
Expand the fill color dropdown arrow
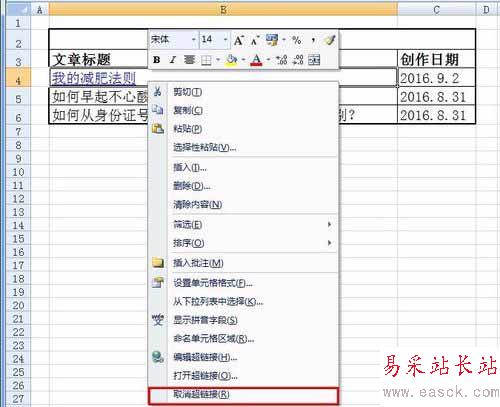point(243,60)
